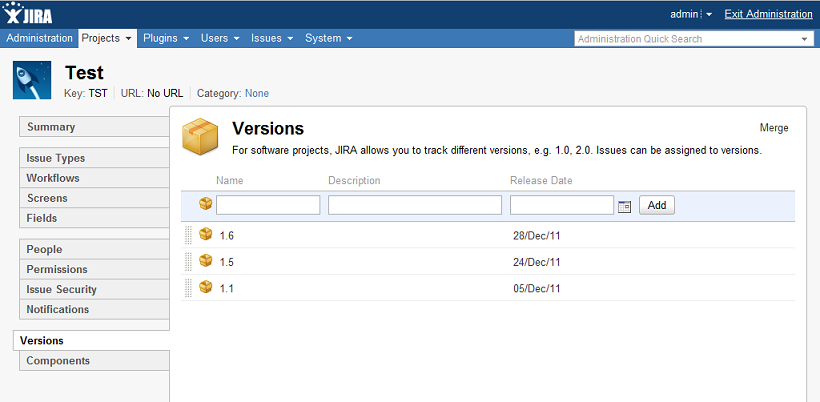The height and width of the screenshot is (402, 820).
Task: Click the package icon for version 1.5
Action: coord(206,260)
